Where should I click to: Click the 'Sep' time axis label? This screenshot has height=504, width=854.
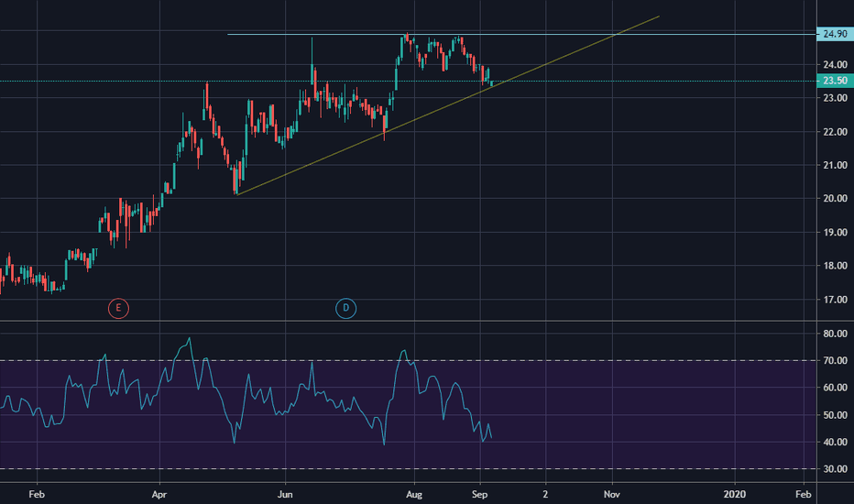point(479,494)
